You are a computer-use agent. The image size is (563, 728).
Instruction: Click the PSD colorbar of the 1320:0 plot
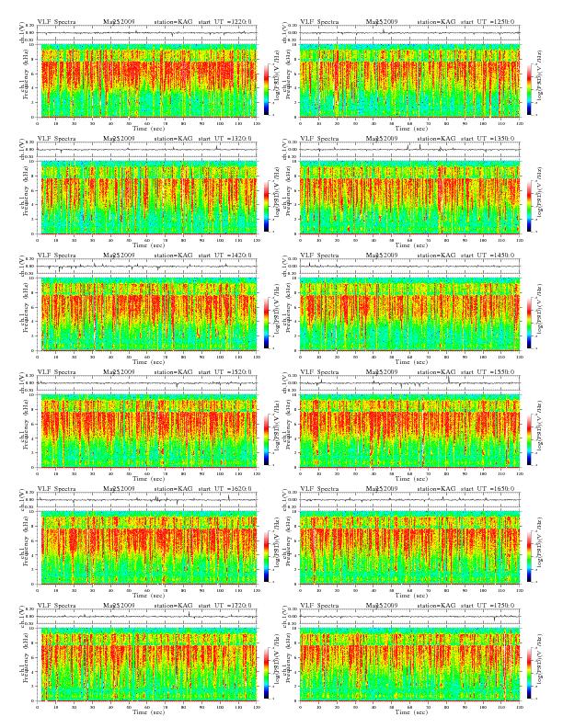266,206
